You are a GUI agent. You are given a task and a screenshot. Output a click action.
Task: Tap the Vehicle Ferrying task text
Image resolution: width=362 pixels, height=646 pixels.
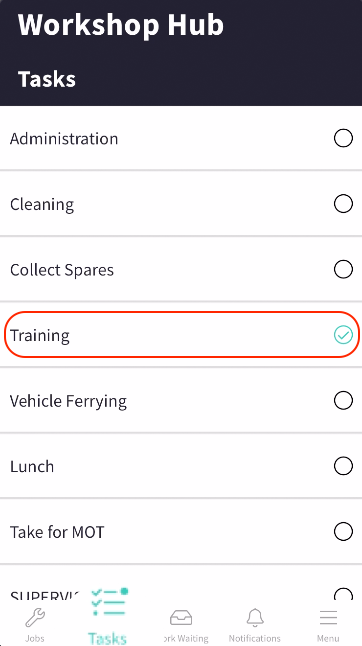[68, 401]
